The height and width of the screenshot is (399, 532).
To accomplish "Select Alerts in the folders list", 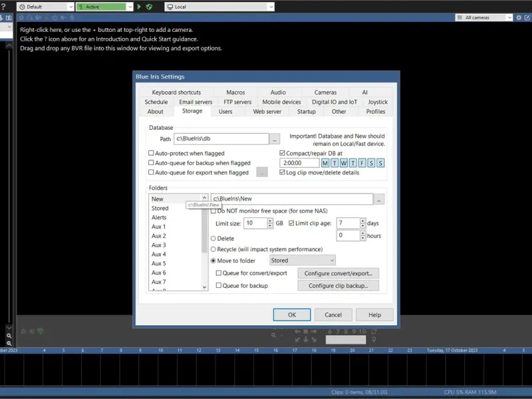I will [160, 217].
